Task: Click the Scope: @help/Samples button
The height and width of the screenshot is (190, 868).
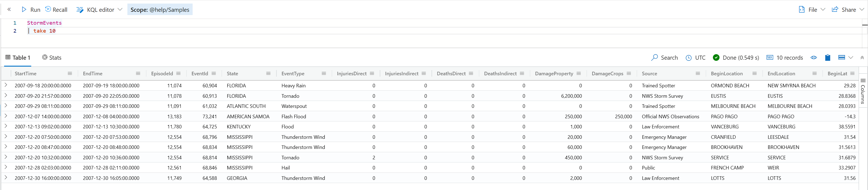Action: 160,9
